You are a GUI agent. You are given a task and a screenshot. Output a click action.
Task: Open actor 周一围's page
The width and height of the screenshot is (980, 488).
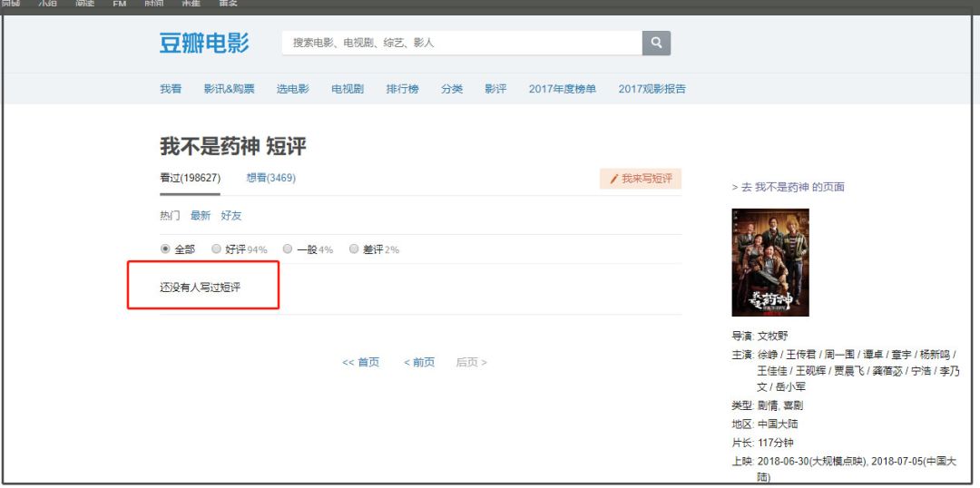(x=841, y=355)
